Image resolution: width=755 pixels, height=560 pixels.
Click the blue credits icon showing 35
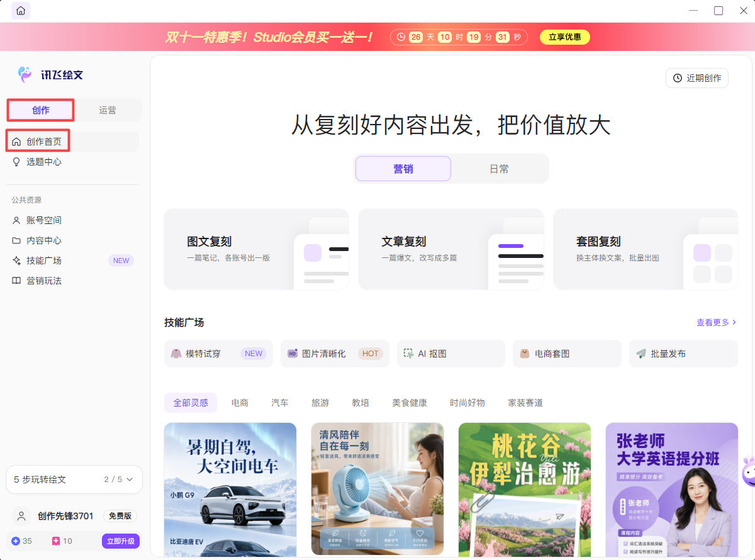(16, 540)
